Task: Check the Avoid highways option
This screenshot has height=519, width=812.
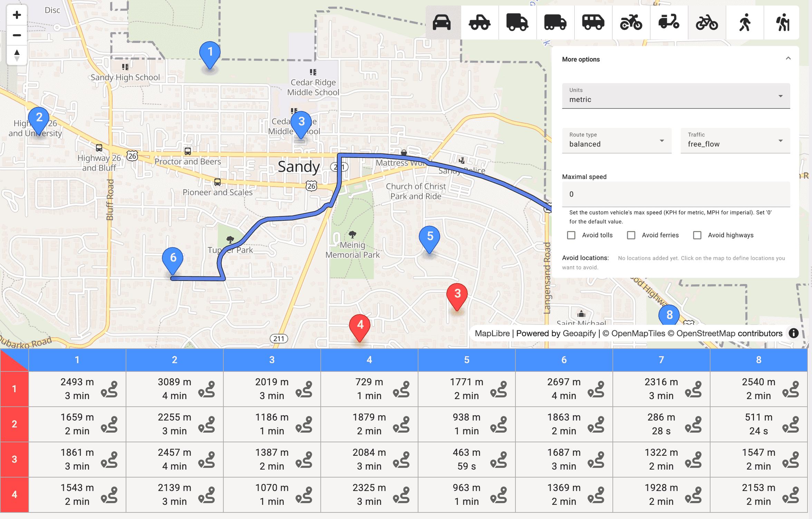Action: (697, 235)
